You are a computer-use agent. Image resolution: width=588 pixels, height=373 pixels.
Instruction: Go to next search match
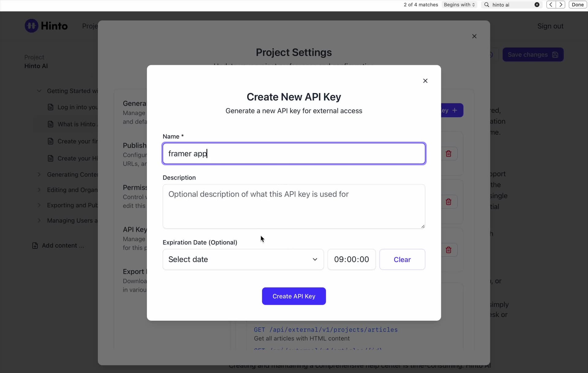561,5
